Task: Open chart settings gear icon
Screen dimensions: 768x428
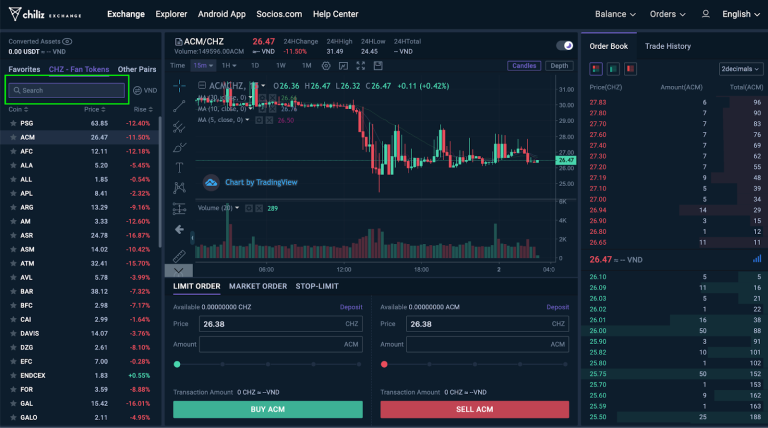Action: coord(326,66)
